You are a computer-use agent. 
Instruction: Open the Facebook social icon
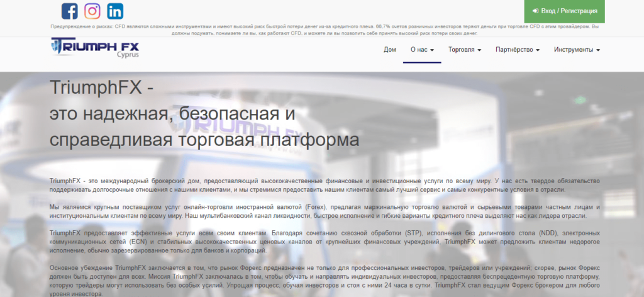pos(69,11)
